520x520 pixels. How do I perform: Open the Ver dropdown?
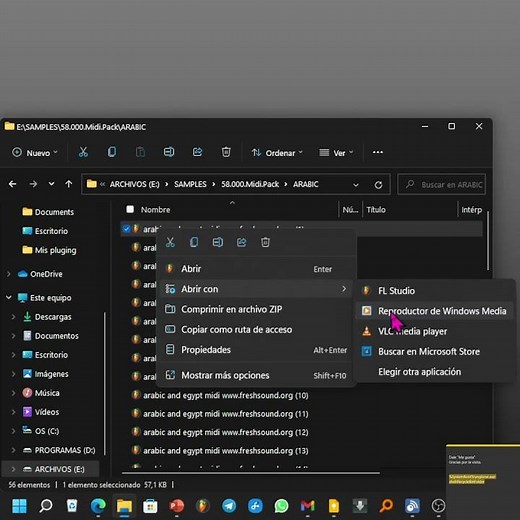[x=336, y=153]
